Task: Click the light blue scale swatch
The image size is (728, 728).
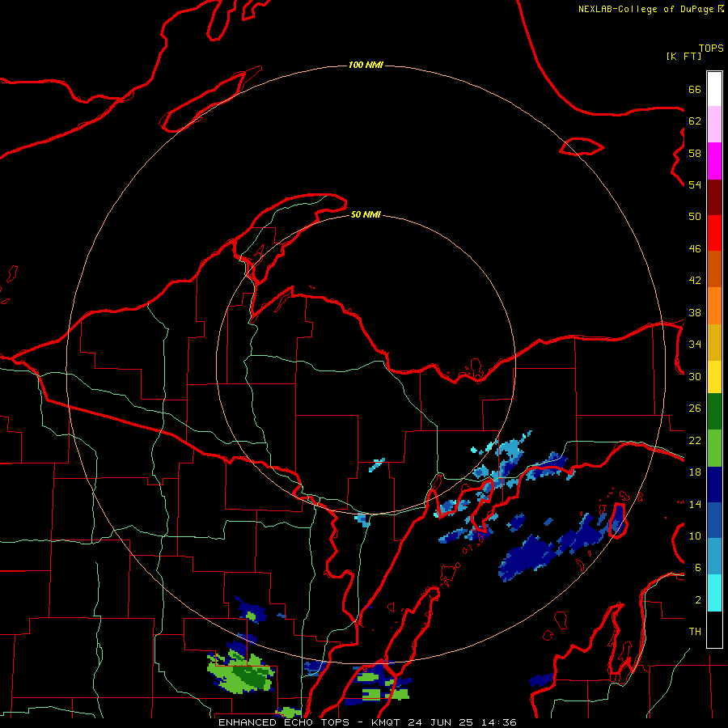Action: (714, 557)
